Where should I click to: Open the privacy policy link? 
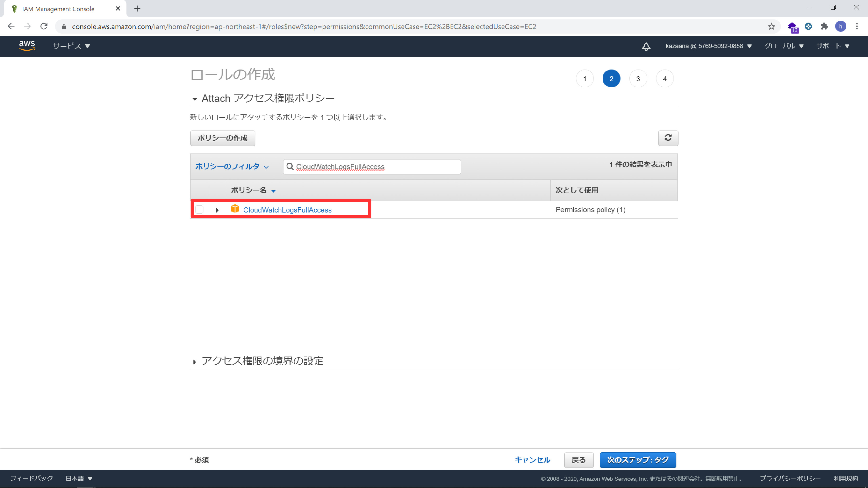[790, 479]
